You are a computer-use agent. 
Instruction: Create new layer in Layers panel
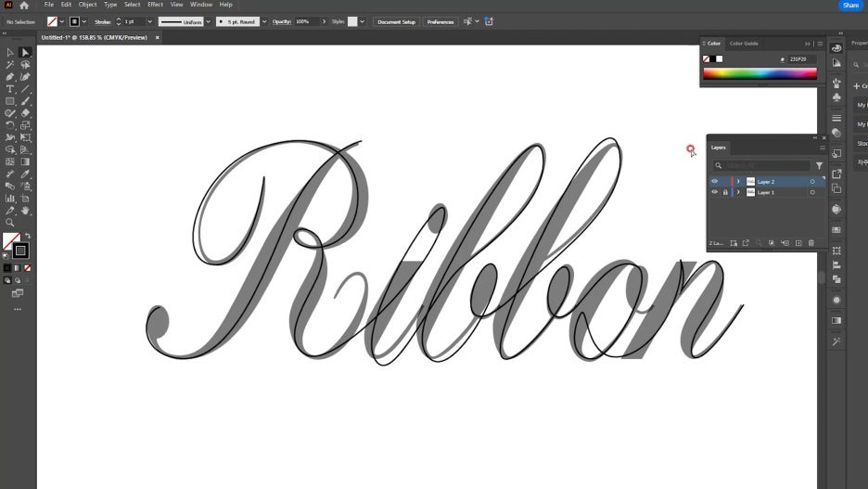[798, 243]
